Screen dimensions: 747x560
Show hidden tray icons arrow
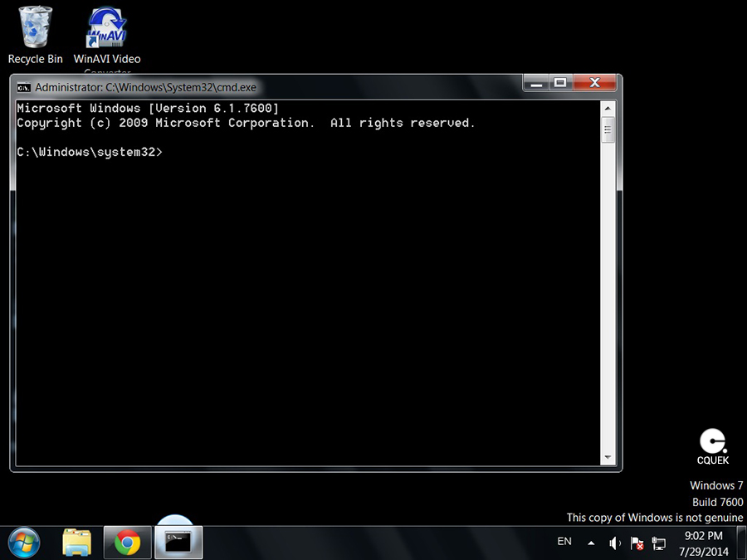tap(591, 543)
